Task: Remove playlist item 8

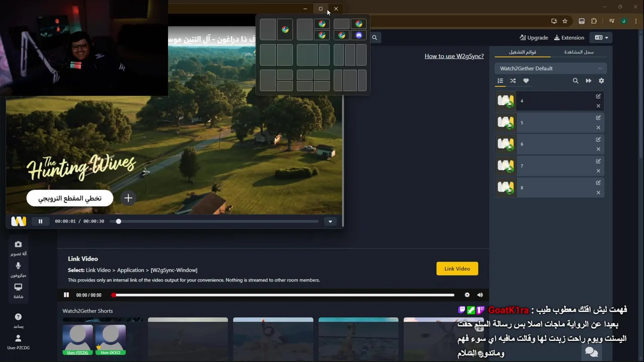Action: click(598, 193)
